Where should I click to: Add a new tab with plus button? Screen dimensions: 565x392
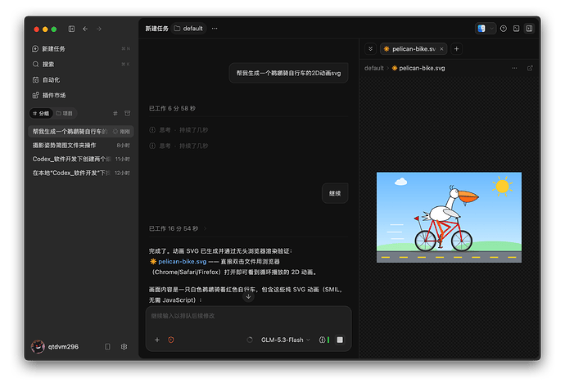point(457,49)
